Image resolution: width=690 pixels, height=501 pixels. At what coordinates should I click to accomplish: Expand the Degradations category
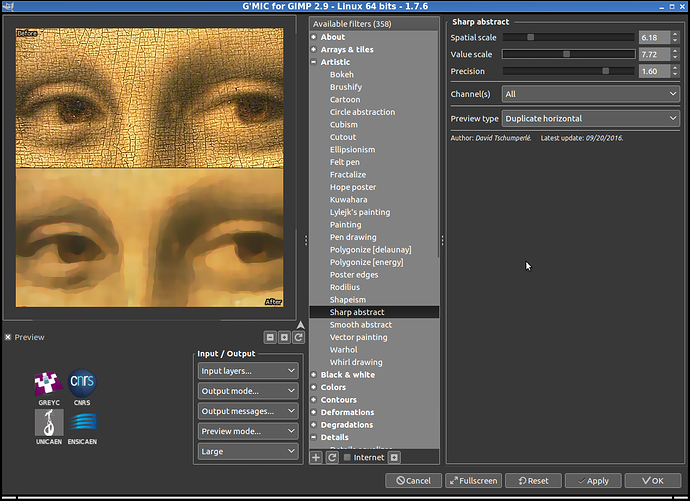pos(314,425)
